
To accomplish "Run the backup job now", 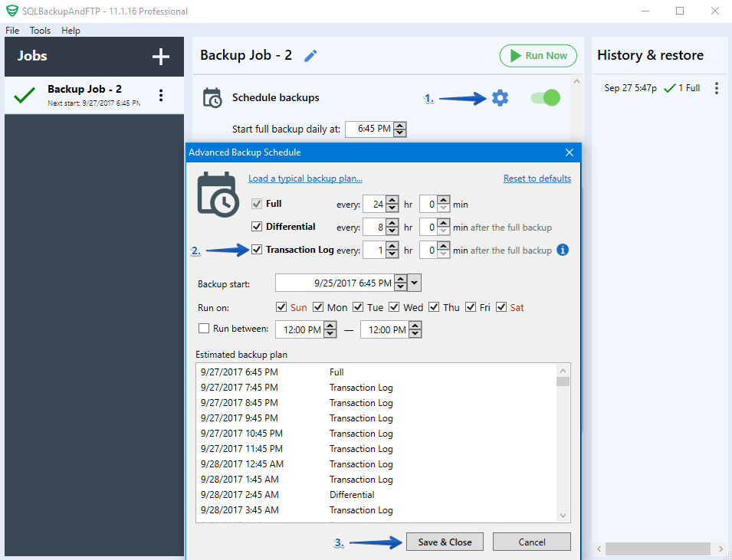I will [537, 55].
